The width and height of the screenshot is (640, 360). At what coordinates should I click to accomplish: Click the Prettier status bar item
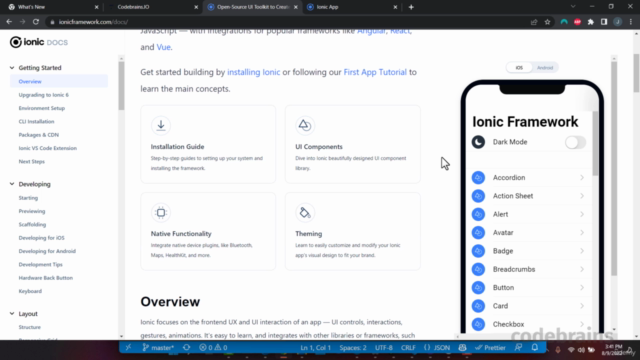click(490, 348)
